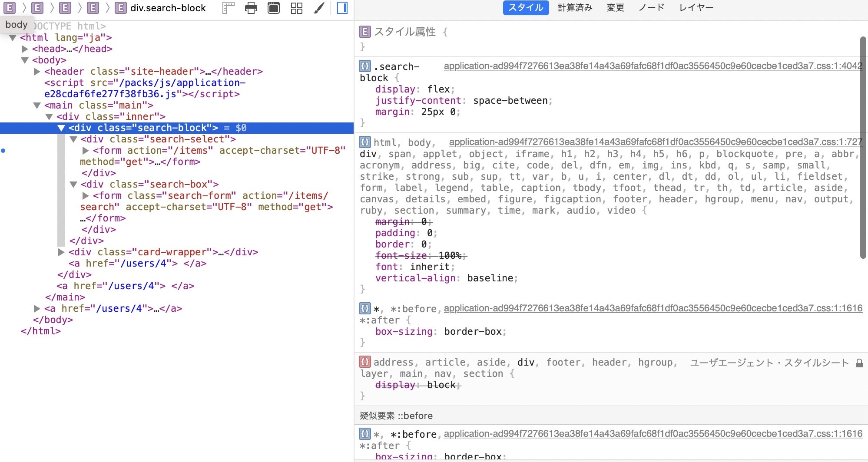Click the font: inherit declaration
The image size is (868, 462).
pyautogui.click(x=414, y=267)
